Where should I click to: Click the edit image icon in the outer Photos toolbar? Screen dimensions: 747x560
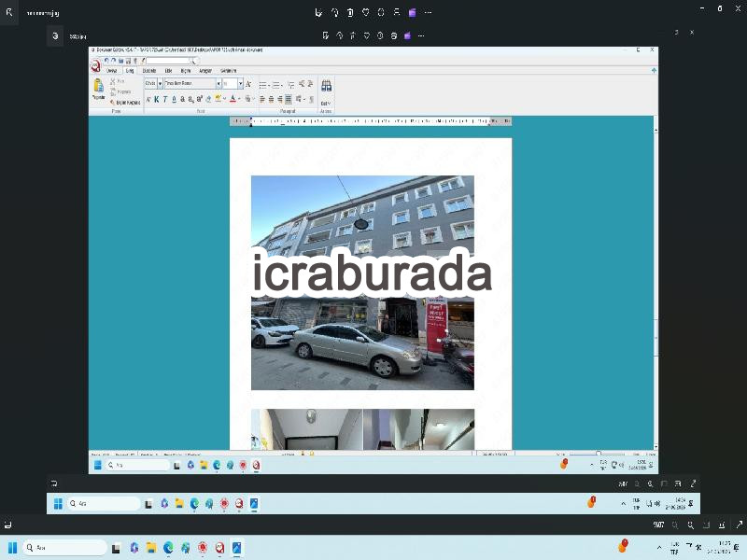click(318, 13)
